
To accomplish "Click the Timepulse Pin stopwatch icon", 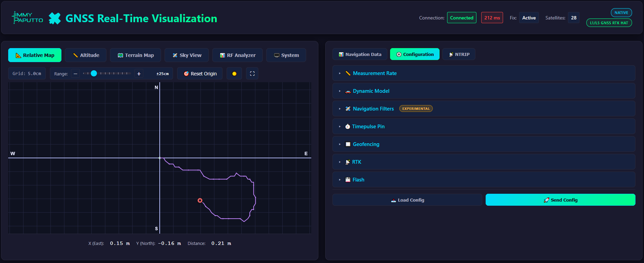I will [347, 127].
